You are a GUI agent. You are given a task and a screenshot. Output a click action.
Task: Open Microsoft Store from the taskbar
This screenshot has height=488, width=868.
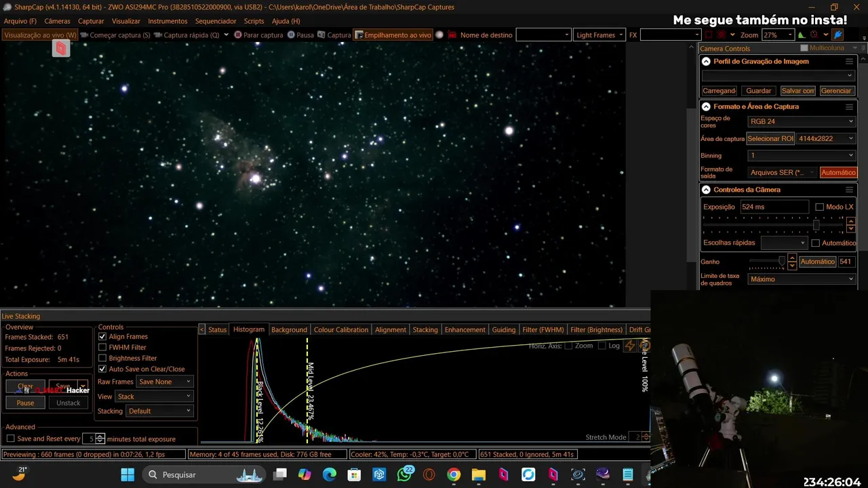354,474
